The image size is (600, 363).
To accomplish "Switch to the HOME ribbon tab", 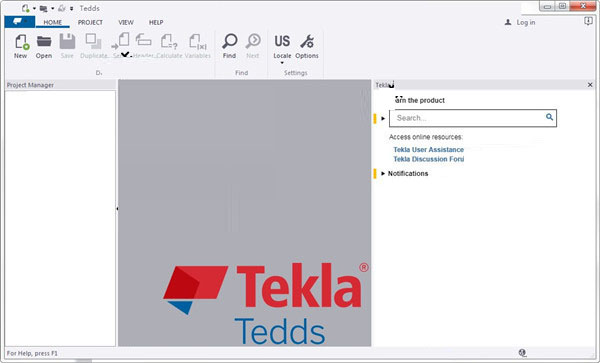I will (x=52, y=22).
